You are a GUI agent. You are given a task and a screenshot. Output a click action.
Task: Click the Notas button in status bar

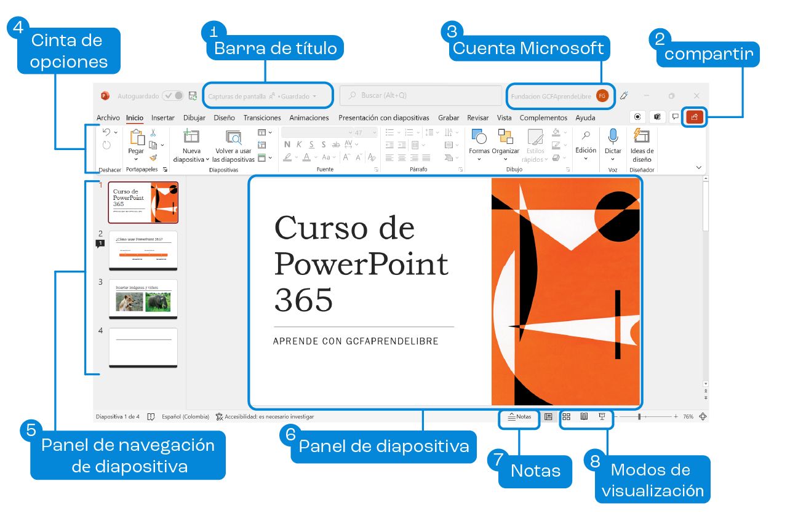coord(521,416)
